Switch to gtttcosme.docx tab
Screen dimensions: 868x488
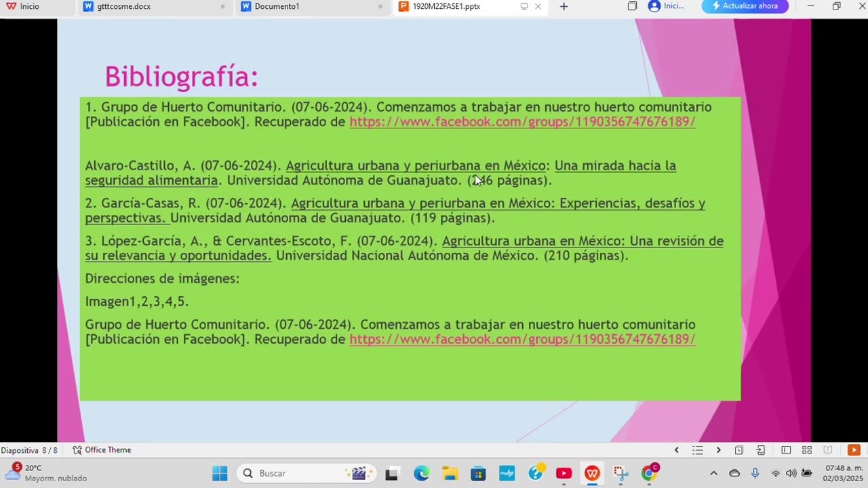point(124,6)
